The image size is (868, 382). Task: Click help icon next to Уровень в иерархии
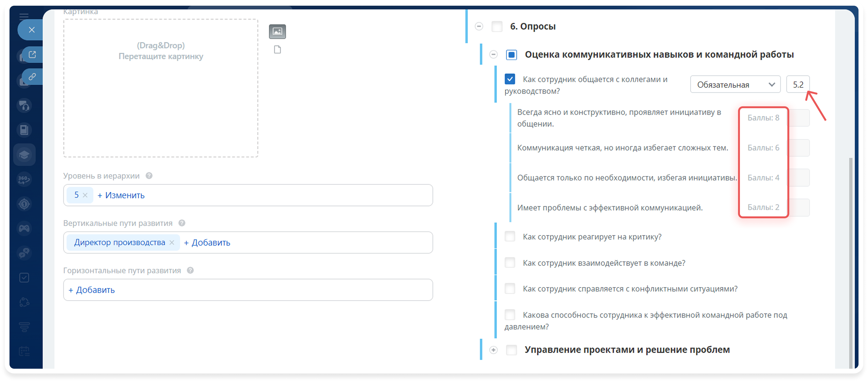click(x=149, y=176)
